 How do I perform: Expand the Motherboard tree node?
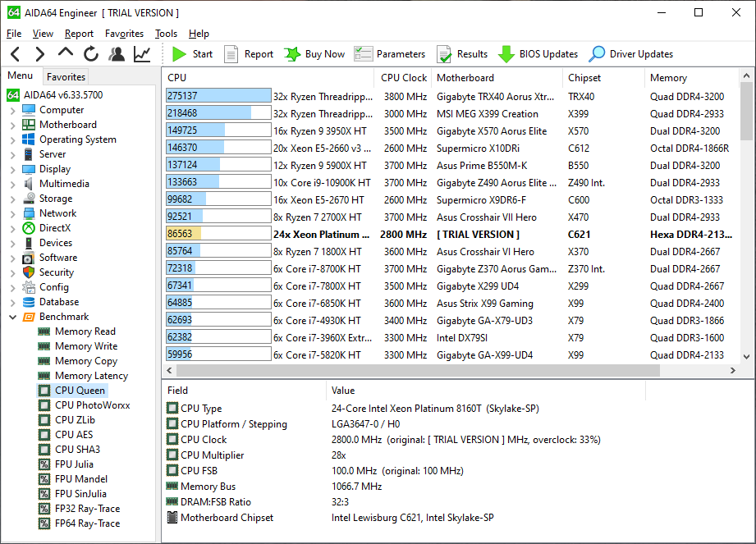coord(13,125)
